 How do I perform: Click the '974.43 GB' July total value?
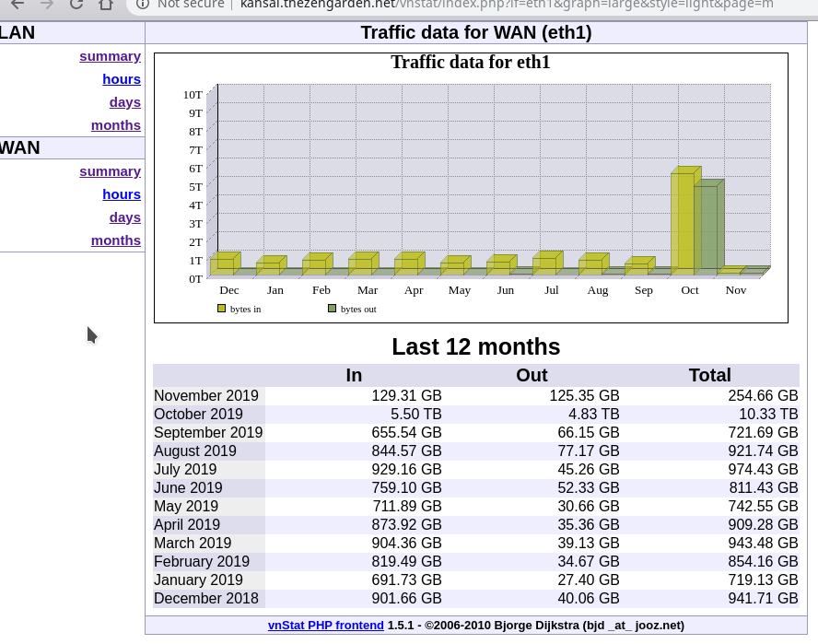coord(764,469)
